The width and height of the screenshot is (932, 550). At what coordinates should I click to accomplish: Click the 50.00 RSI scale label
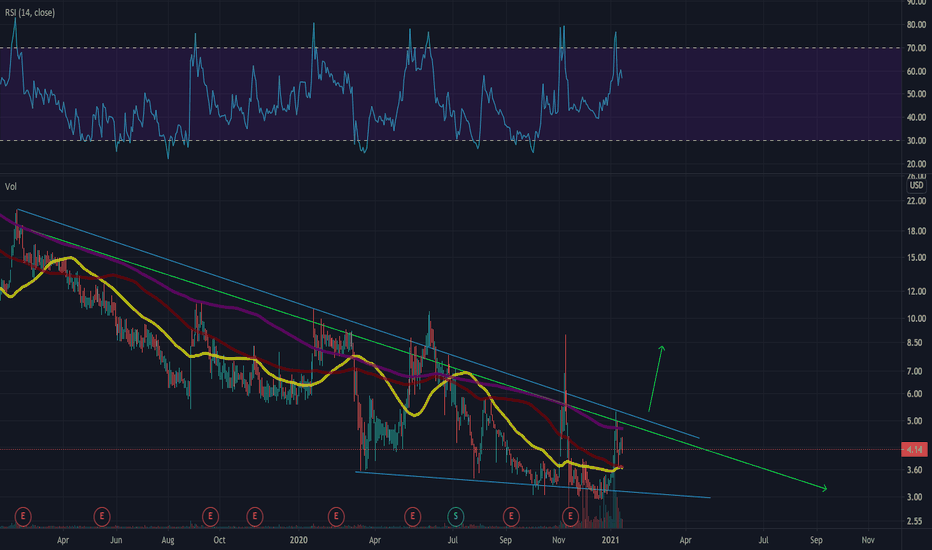[x=917, y=94]
